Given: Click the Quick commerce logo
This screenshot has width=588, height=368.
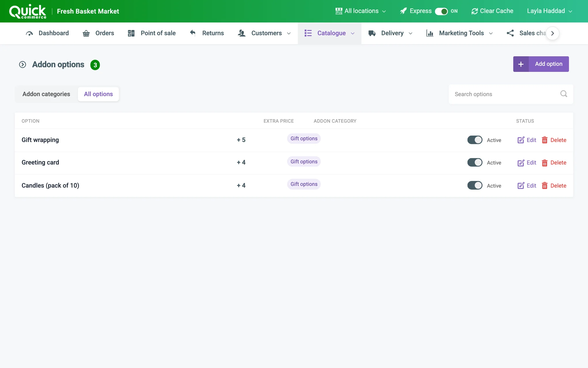Looking at the screenshot, I should pos(28,12).
